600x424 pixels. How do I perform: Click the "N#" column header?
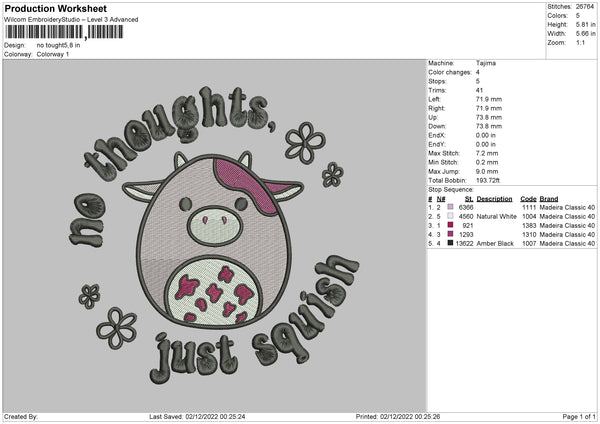(x=441, y=199)
